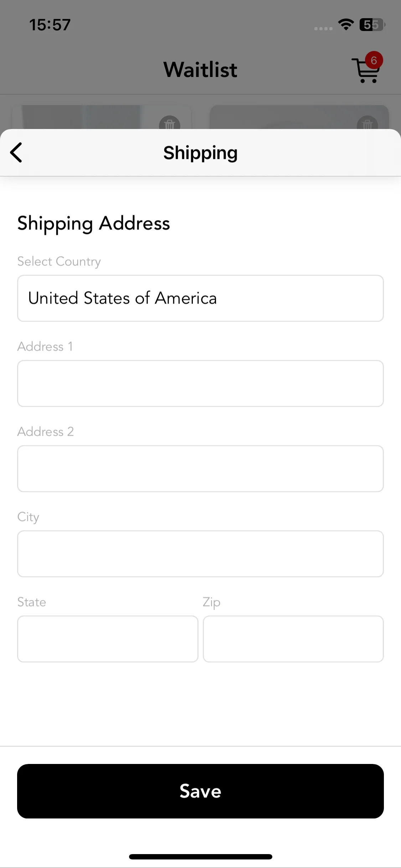Tap the second waitlist product thumbnail
This screenshot has height=868, width=401.
pyautogui.click(x=299, y=117)
